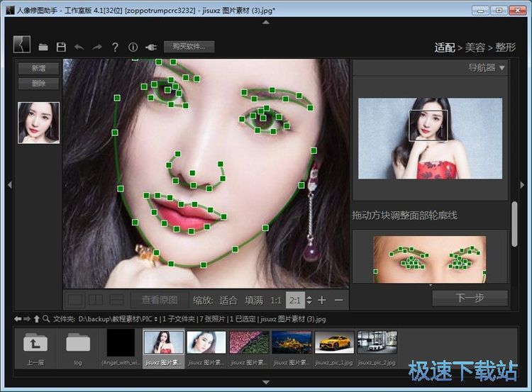The width and height of the screenshot is (532, 392).
Task: Collapse the left panel with the left arrow
Action: [10, 185]
